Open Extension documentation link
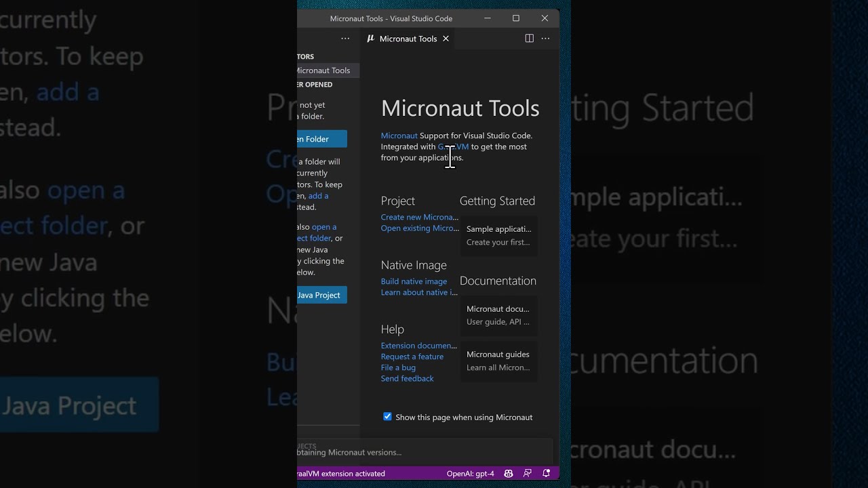868x488 pixels. click(418, 346)
